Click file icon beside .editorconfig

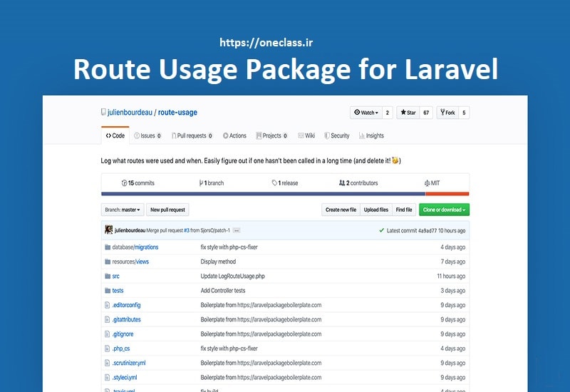(108, 305)
